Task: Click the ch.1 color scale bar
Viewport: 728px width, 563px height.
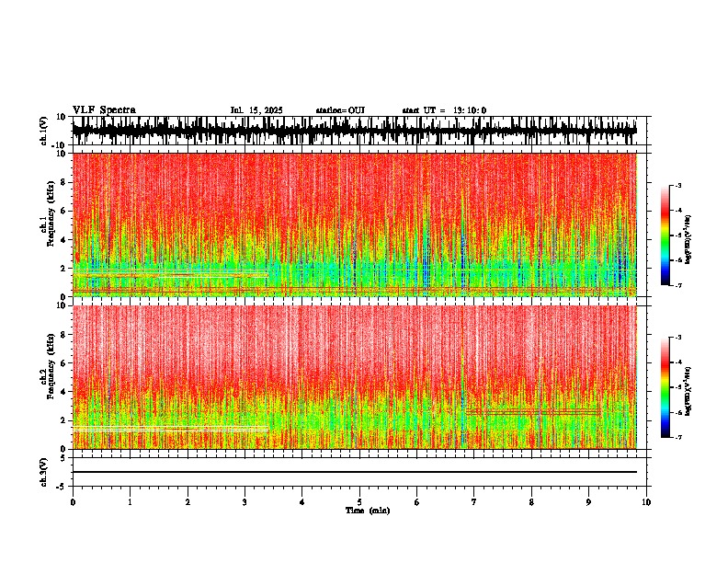Action: point(665,235)
